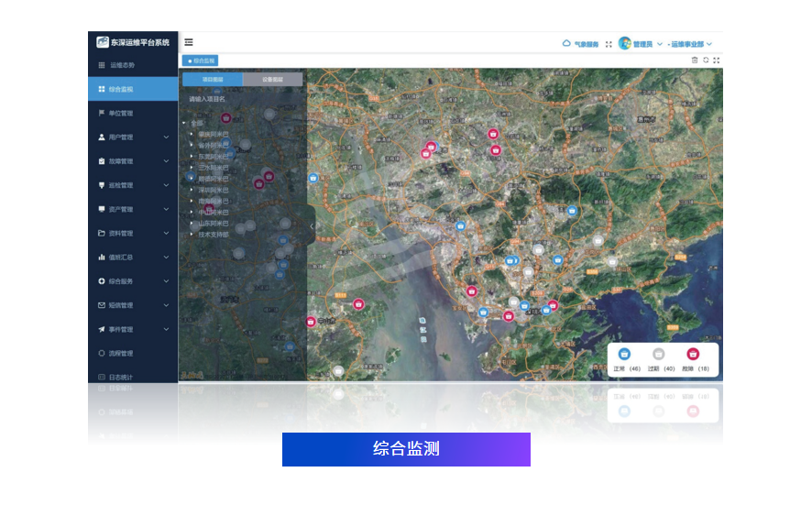This screenshot has height=516, width=812.
Task: Maximize the map panel with expand icon
Action: click(717, 60)
